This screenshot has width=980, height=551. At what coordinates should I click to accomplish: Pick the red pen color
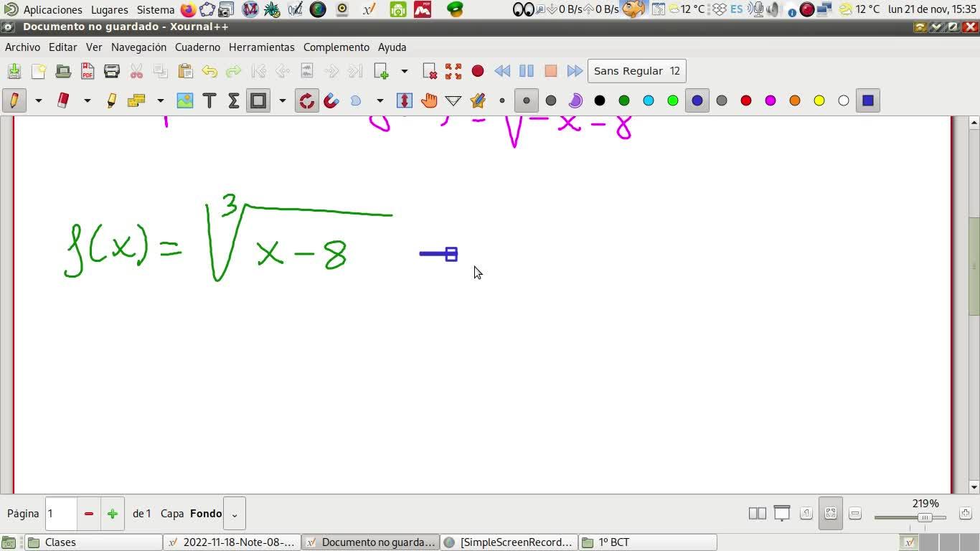coord(746,100)
